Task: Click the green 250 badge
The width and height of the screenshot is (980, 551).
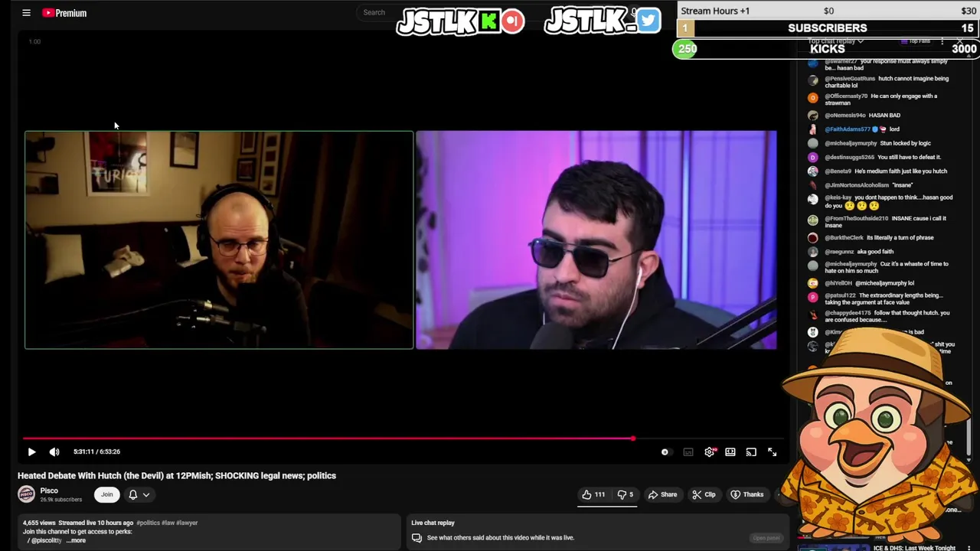Action: pyautogui.click(x=685, y=49)
